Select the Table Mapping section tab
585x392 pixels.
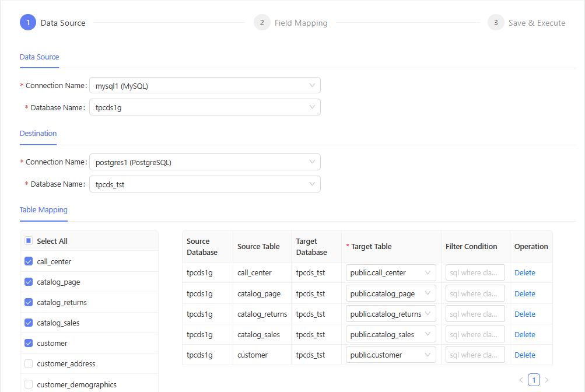pyautogui.click(x=44, y=210)
